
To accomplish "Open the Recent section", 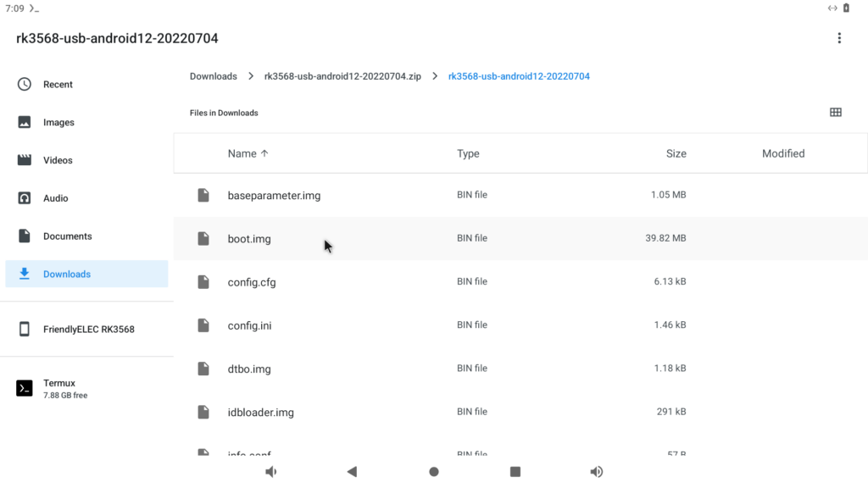I will [x=87, y=84].
